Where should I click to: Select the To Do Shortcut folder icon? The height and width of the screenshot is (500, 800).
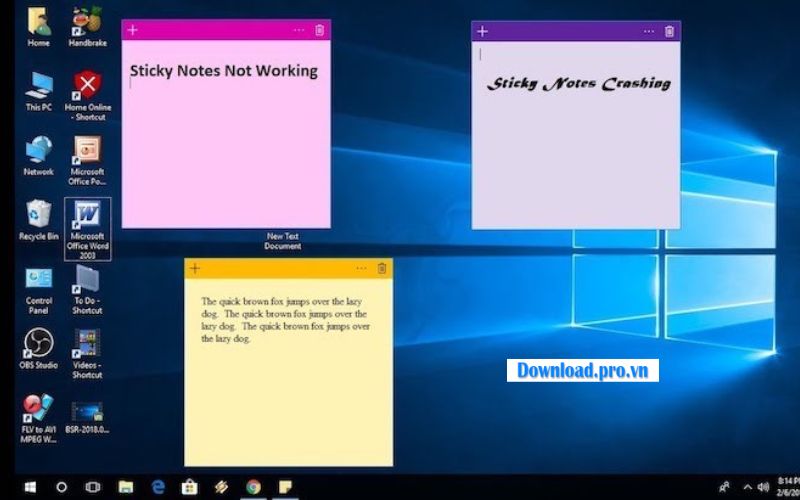(x=87, y=291)
